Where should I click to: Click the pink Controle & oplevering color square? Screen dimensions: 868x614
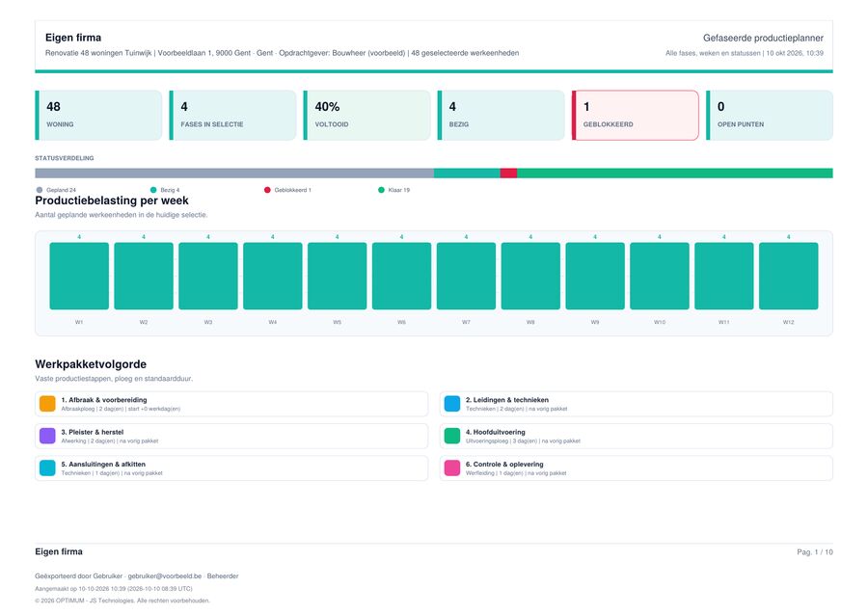point(452,467)
